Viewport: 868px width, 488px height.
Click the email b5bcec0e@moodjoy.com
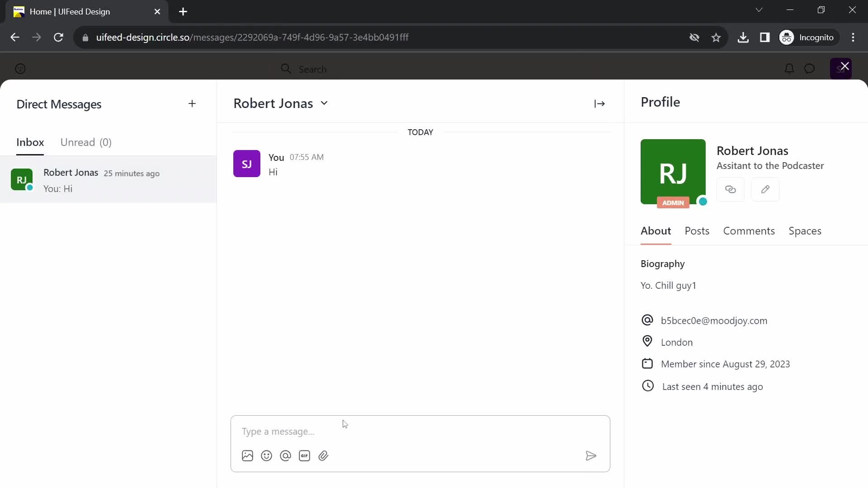pyautogui.click(x=714, y=321)
